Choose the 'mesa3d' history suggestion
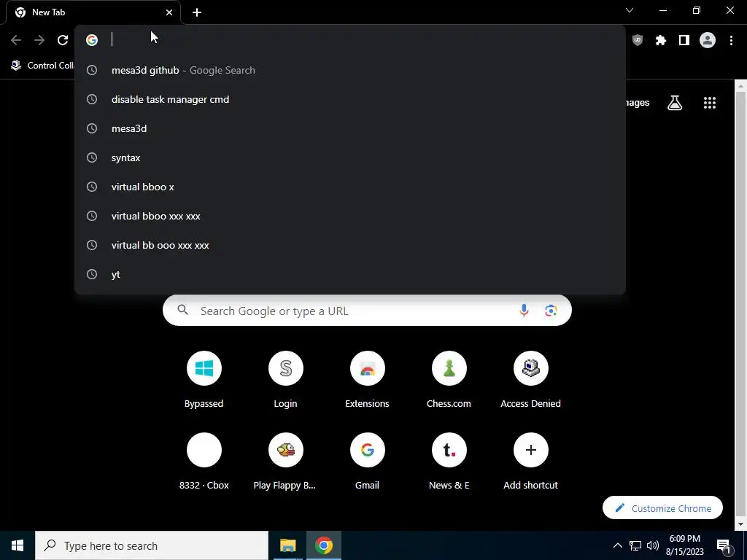The image size is (747, 560). [350, 128]
